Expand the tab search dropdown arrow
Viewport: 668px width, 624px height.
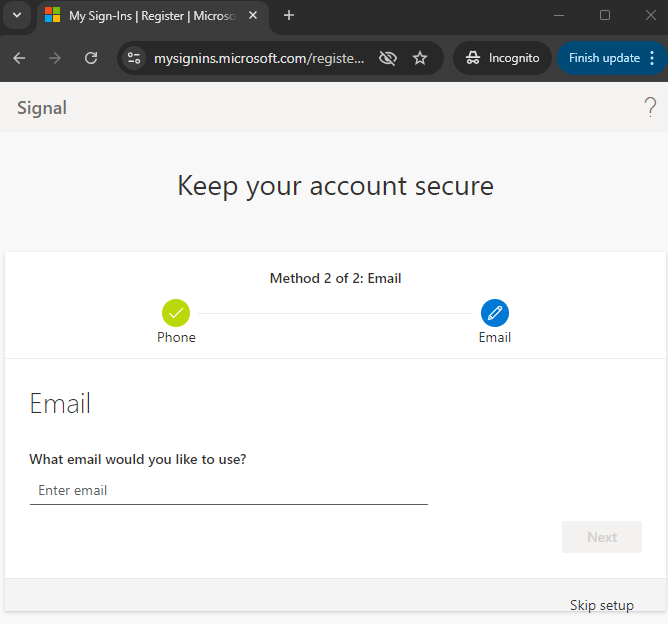(x=17, y=15)
